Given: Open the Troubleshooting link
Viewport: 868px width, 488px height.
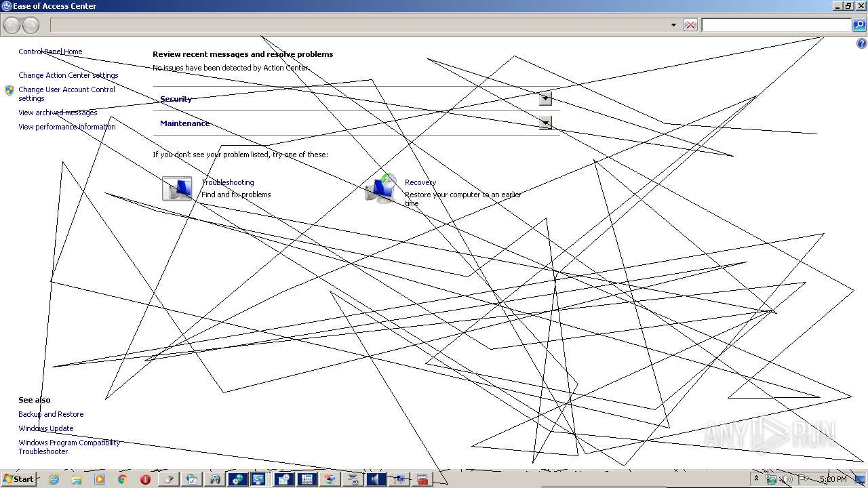Looking at the screenshot, I should pyautogui.click(x=228, y=182).
